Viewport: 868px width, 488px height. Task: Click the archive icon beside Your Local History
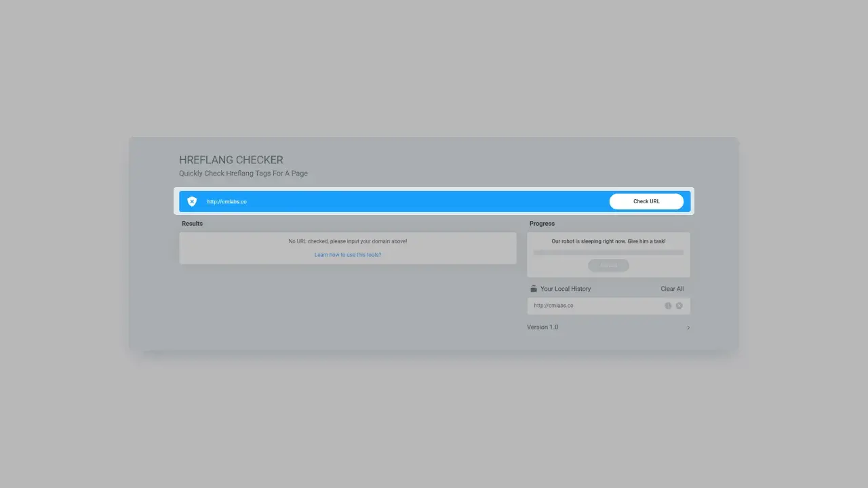click(532, 288)
